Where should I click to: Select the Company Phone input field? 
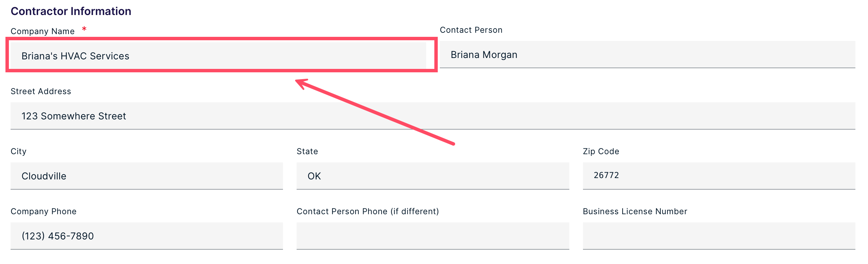tap(147, 236)
